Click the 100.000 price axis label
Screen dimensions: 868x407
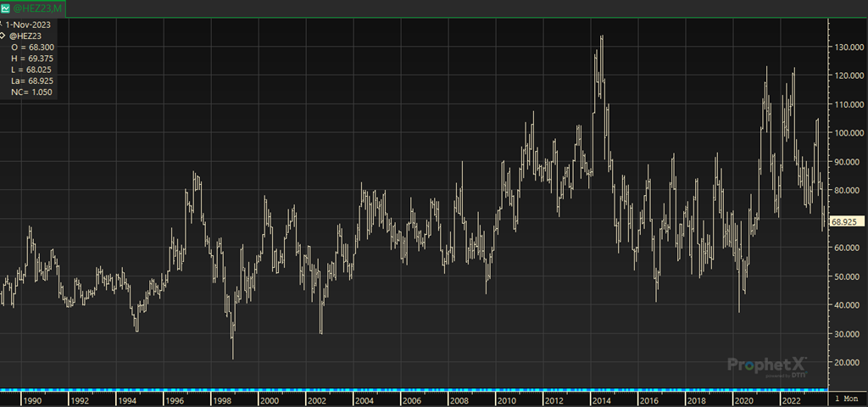point(847,133)
